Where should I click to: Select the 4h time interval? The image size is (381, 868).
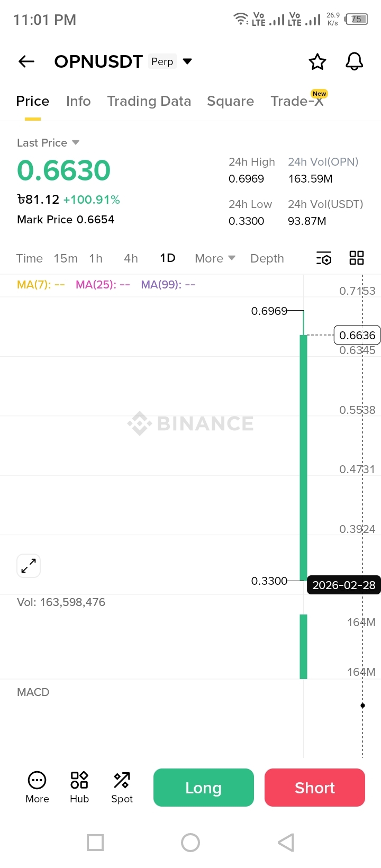[131, 258]
